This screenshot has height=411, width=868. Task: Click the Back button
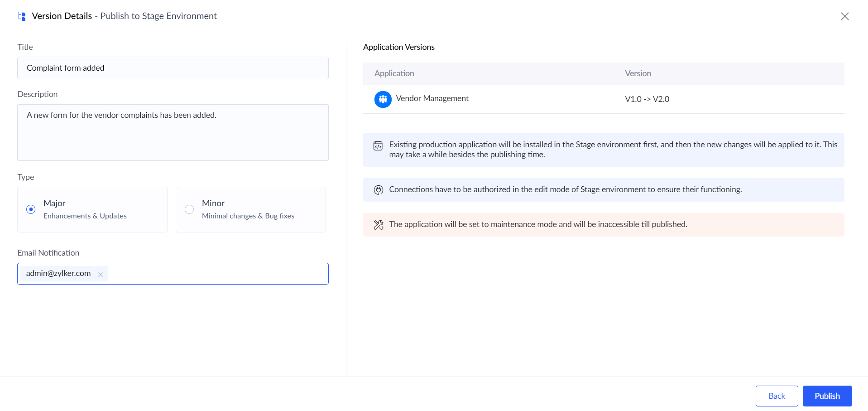777,396
